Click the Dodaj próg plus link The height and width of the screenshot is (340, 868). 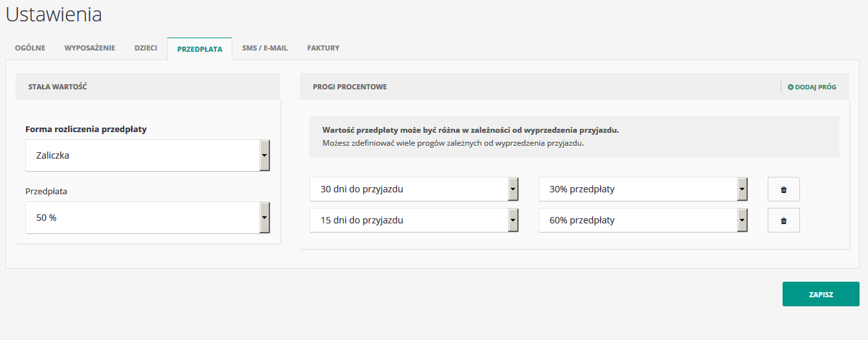(x=812, y=87)
